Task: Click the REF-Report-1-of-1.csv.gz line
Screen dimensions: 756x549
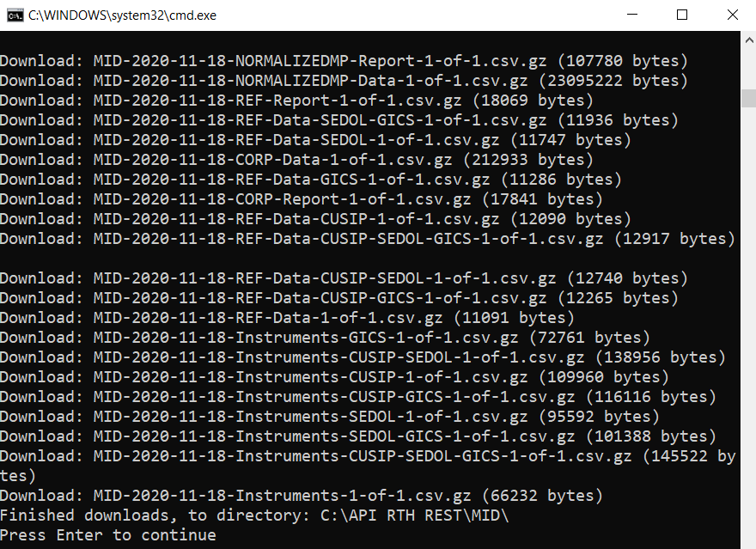Action: [x=296, y=101]
